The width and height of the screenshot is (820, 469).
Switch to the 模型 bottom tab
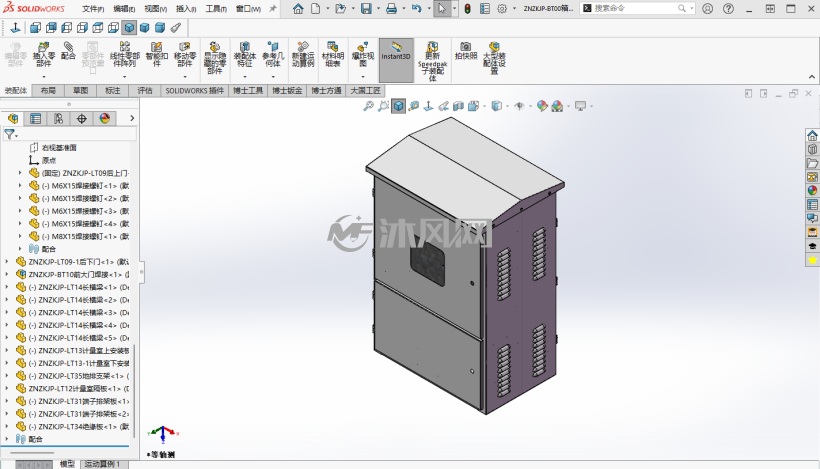click(x=67, y=464)
